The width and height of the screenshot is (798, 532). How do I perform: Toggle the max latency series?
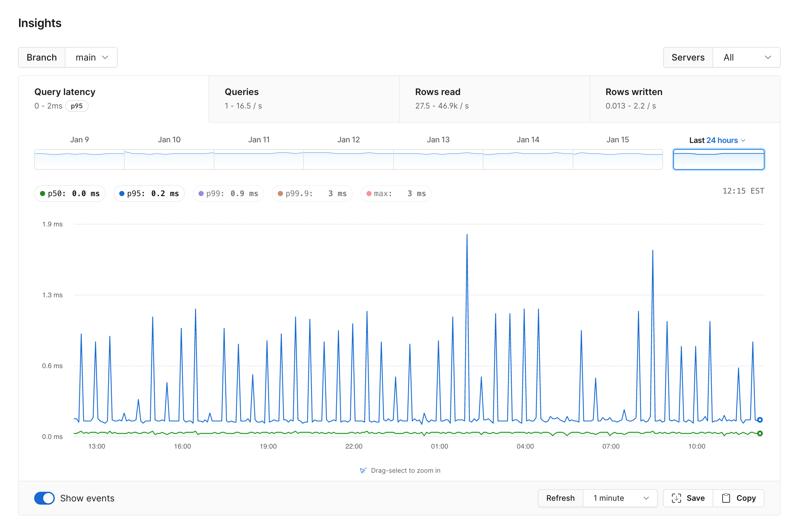tap(395, 194)
